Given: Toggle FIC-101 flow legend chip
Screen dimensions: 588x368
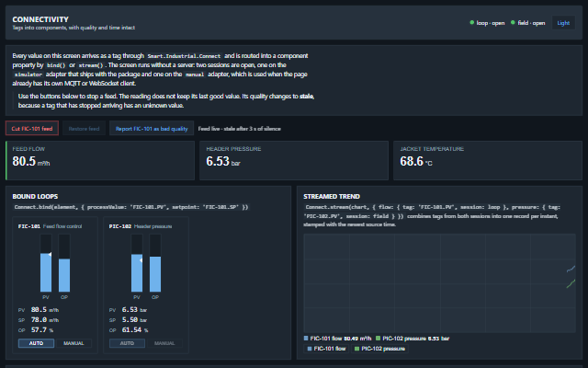Looking at the screenshot, I should coord(326,349).
